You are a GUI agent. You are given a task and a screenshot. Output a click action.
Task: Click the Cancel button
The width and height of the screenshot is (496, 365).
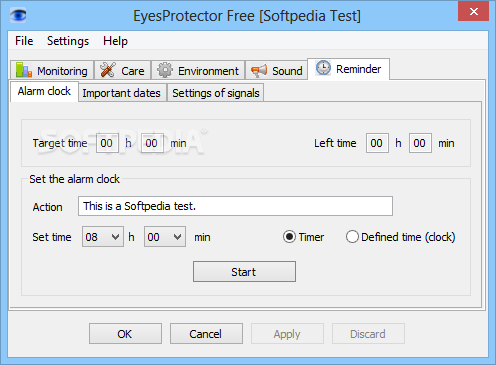(206, 334)
